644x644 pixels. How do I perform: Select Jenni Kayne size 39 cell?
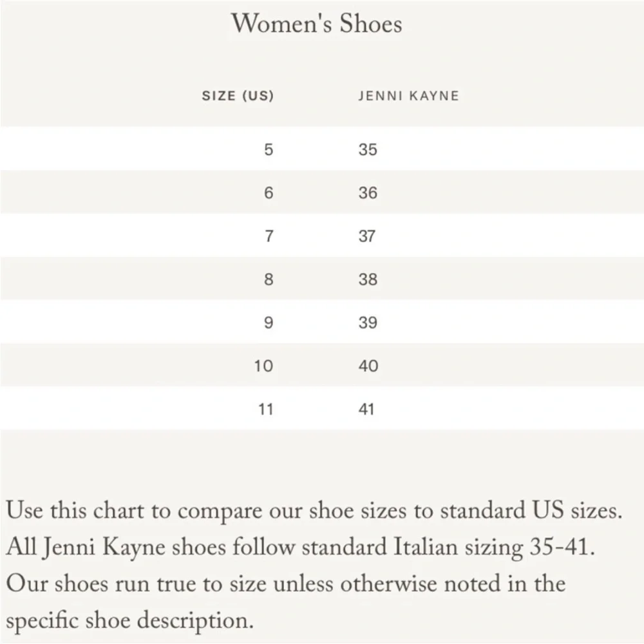(x=368, y=323)
